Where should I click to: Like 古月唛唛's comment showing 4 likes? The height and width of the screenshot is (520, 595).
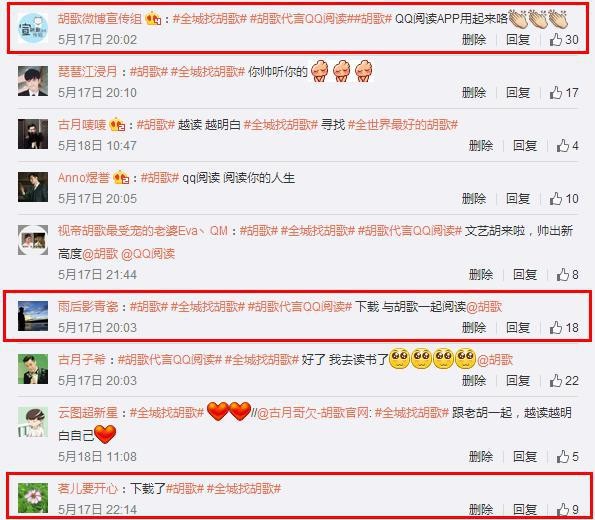point(567,146)
